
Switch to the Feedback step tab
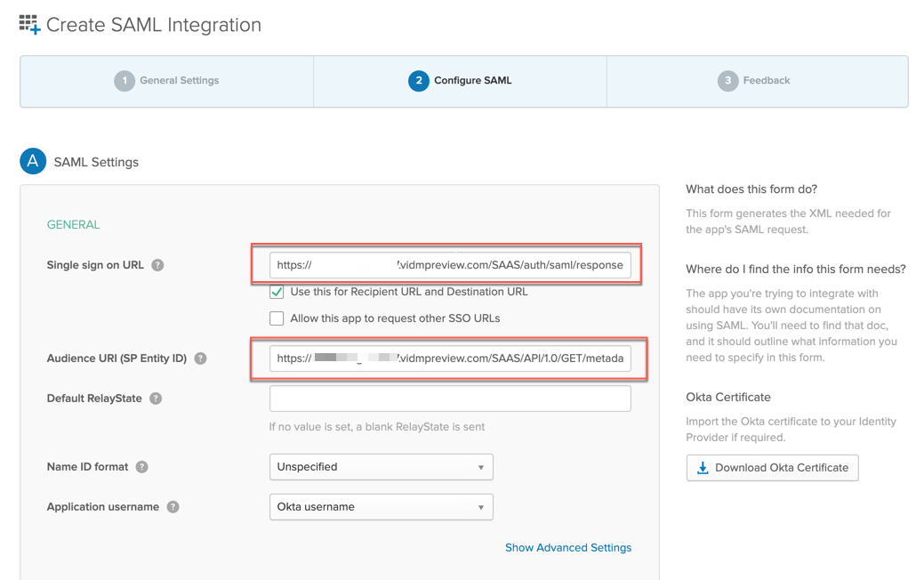[x=756, y=81]
